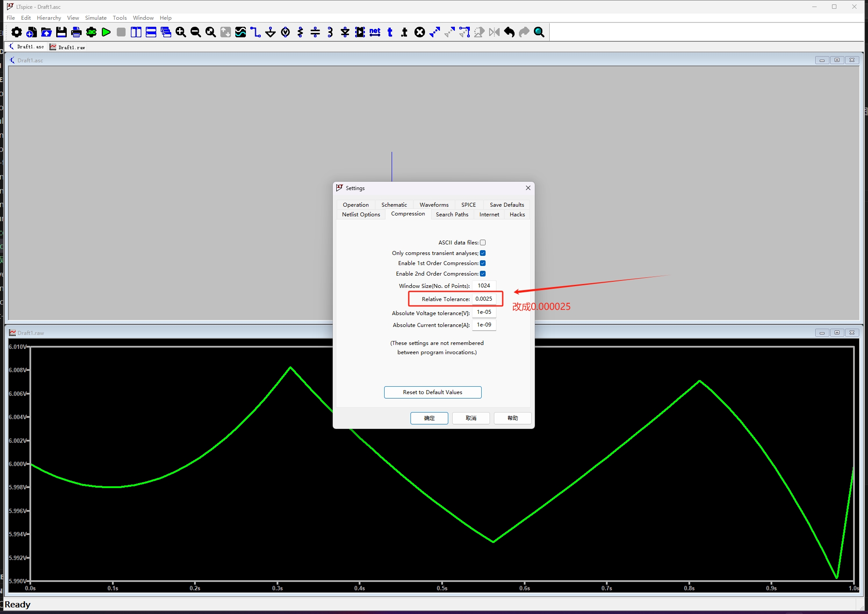
Task: Zoom in using the magnifier plus icon
Action: point(181,32)
